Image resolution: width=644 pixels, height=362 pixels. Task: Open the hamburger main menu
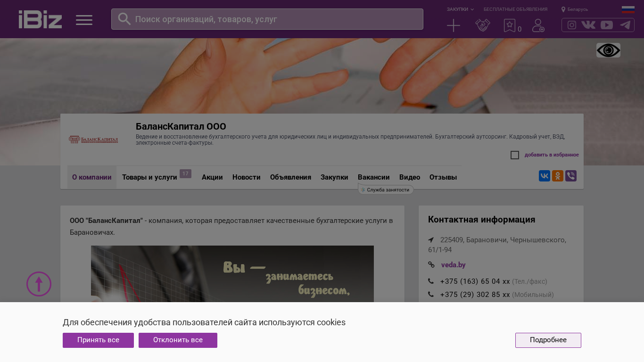tap(84, 20)
